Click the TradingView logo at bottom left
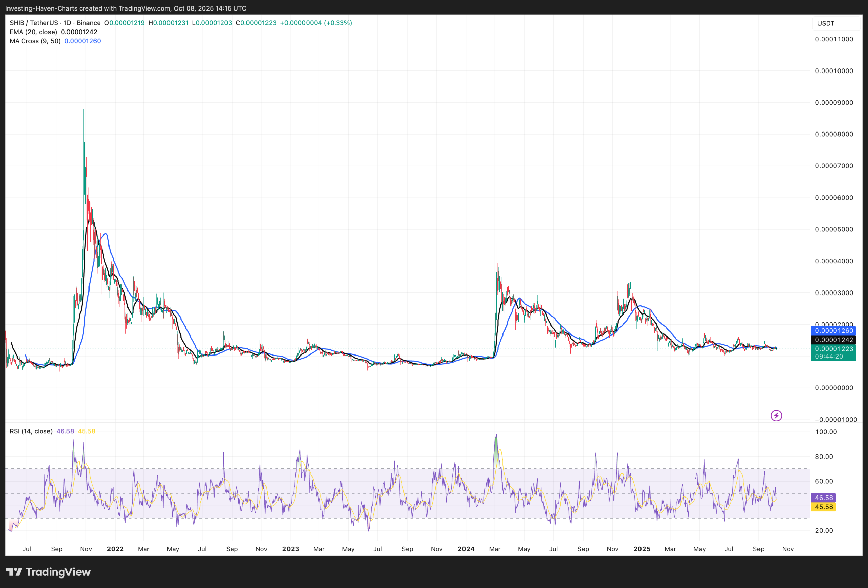Screen dimensions: 868x588 [48, 572]
